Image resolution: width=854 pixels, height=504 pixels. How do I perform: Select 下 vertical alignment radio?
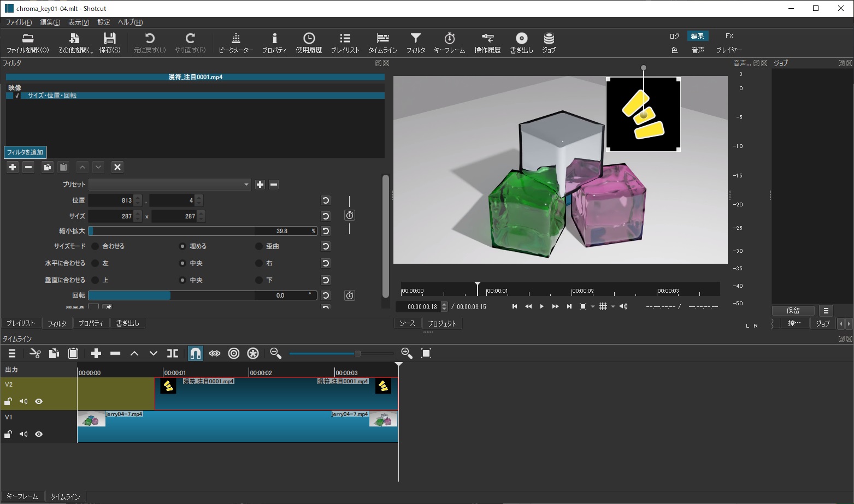click(x=259, y=280)
